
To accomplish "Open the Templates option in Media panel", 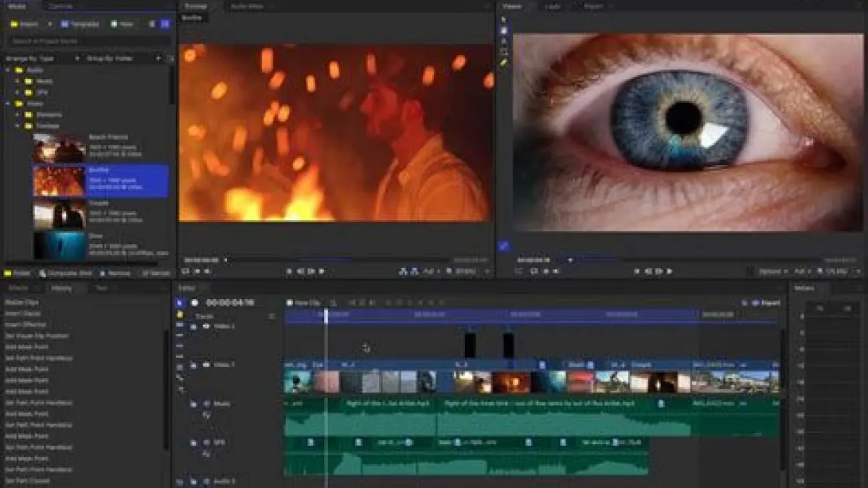I will click(80, 24).
